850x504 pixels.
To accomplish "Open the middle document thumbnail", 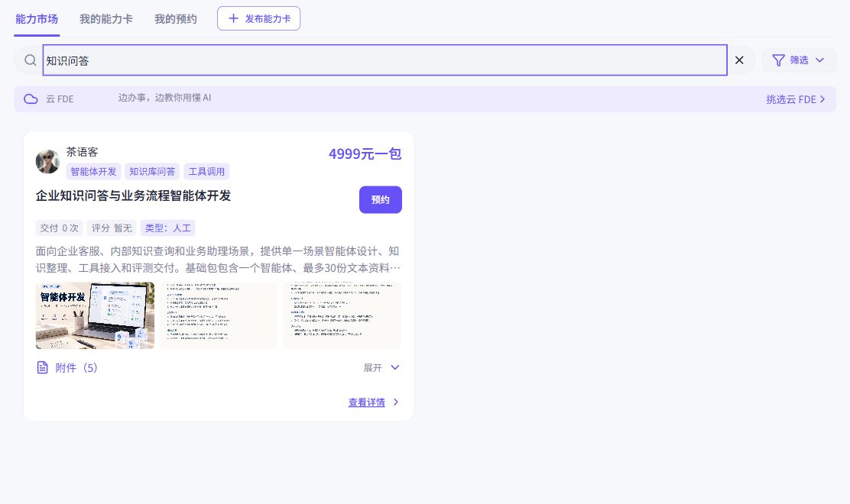I will pyautogui.click(x=219, y=315).
